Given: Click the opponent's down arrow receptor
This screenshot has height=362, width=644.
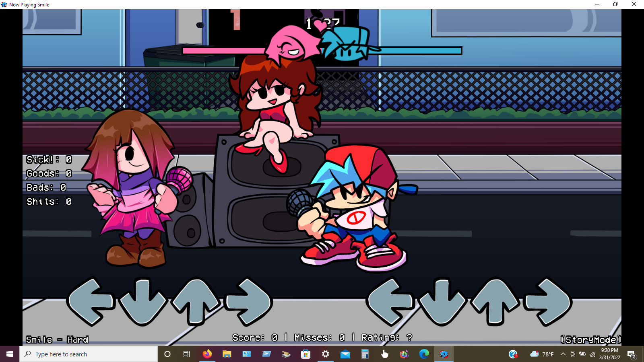Looking at the screenshot, I should pos(143,302).
